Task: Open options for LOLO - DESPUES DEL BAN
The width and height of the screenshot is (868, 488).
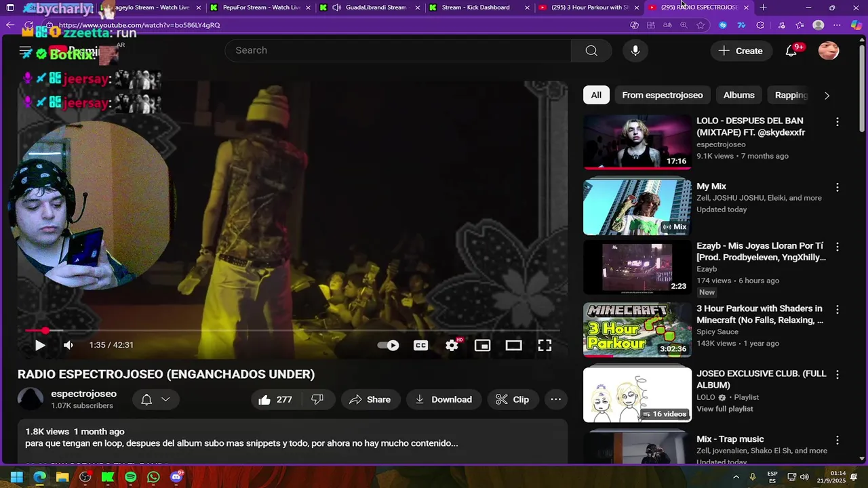Action: click(x=837, y=122)
